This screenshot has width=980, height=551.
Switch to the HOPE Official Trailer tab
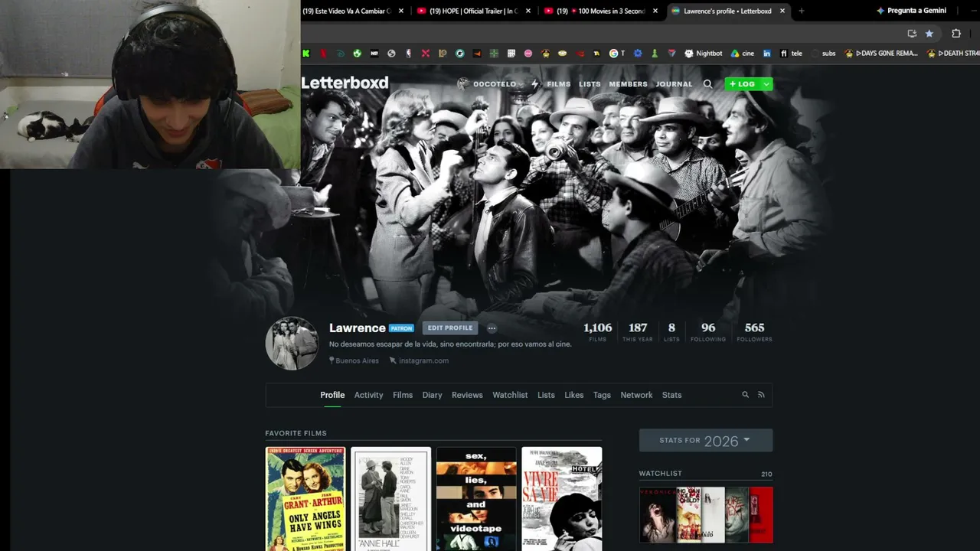pos(474,11)
